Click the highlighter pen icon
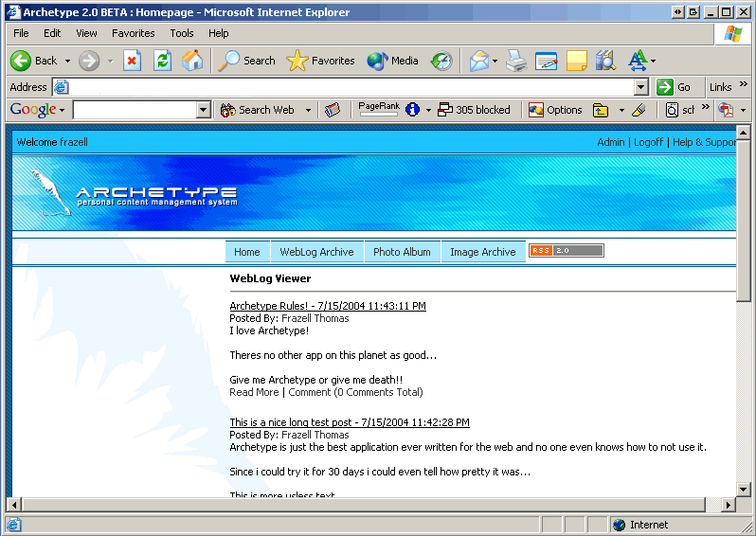756x536 pixels. coord(639,110)
